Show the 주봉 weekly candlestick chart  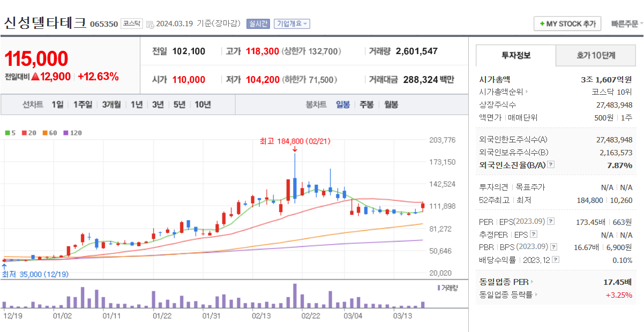pyautogui.click(x=366, y=104)
